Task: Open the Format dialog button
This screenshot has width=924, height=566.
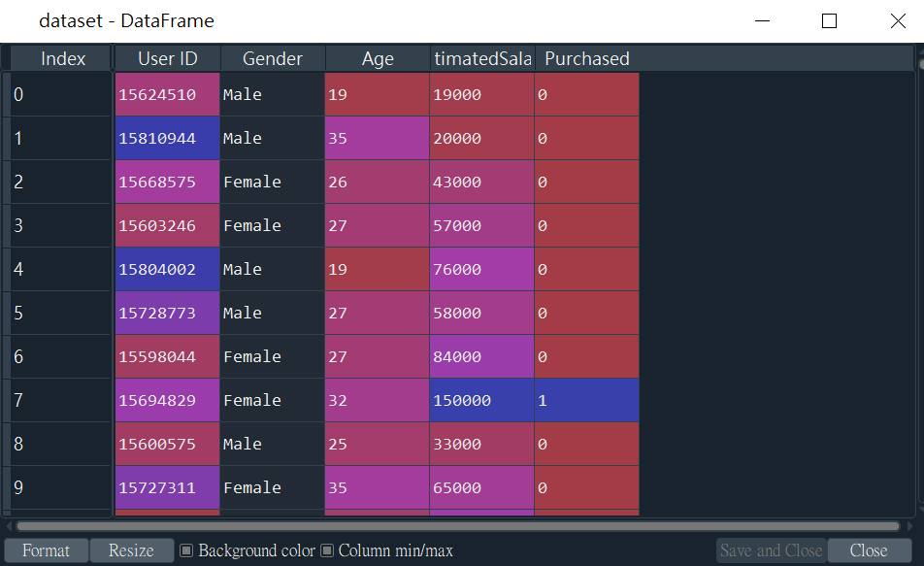Action: pos(46,550)
